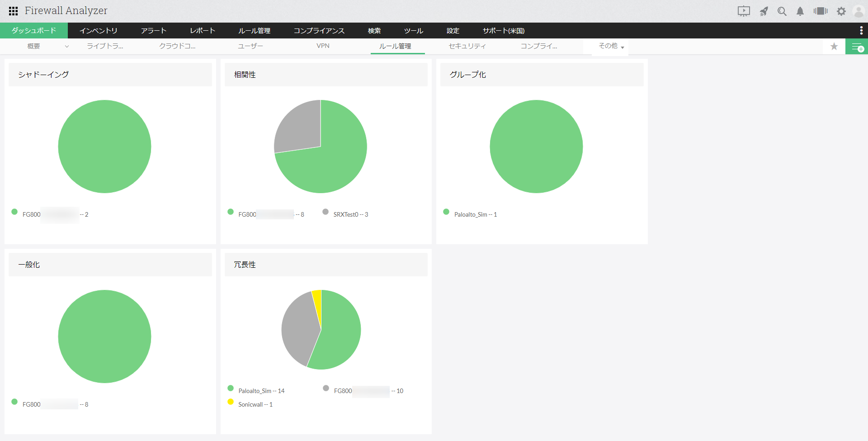Open notifications bell icon

pyautogui.click(x=800, y=11)
